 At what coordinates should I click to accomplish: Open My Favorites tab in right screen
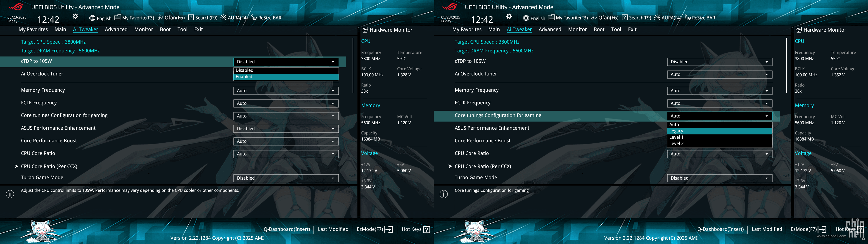click(x=467, y=29)
